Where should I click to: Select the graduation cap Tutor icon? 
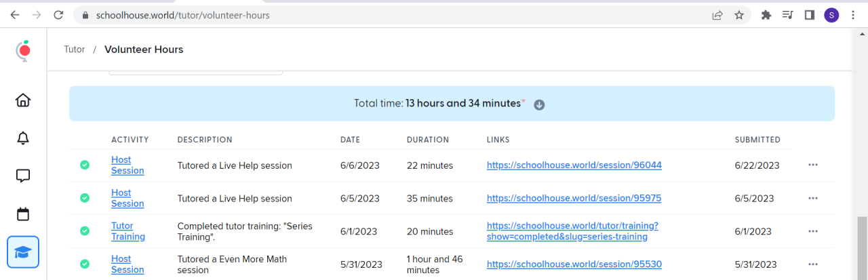23,252
